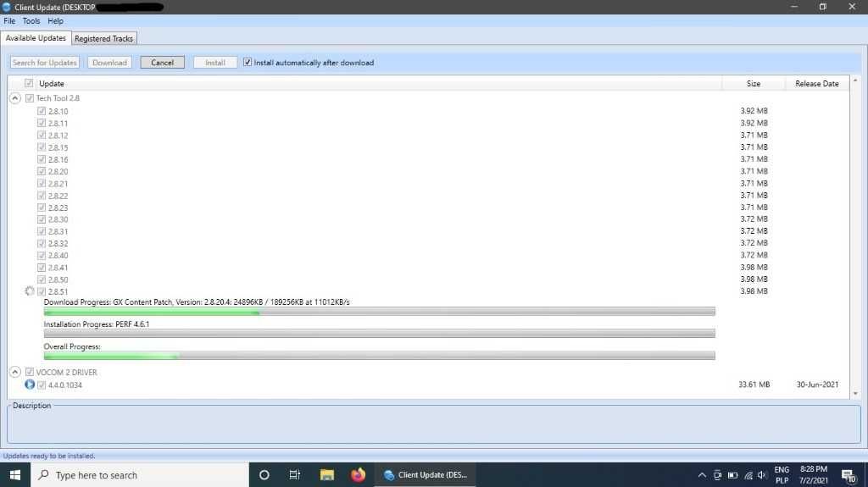Click the update list scroll-up arrow

[x=855, y=80]
